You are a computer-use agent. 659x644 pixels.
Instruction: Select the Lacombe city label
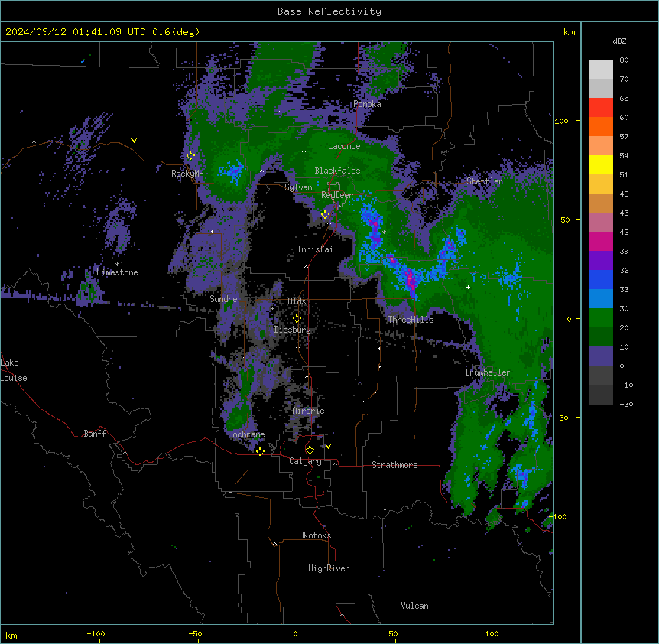[344, 146]
